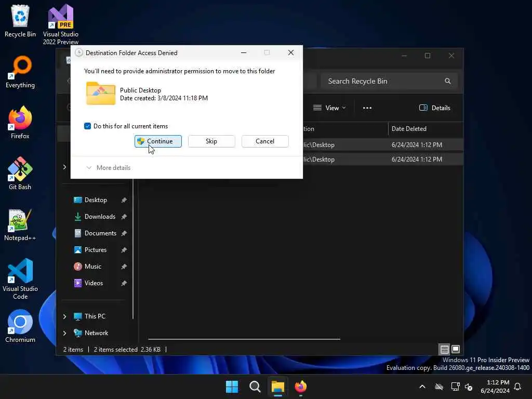The image size is (532, 399).
Task: Click Continue to grant administrator permission
Action: pos(158,141)
